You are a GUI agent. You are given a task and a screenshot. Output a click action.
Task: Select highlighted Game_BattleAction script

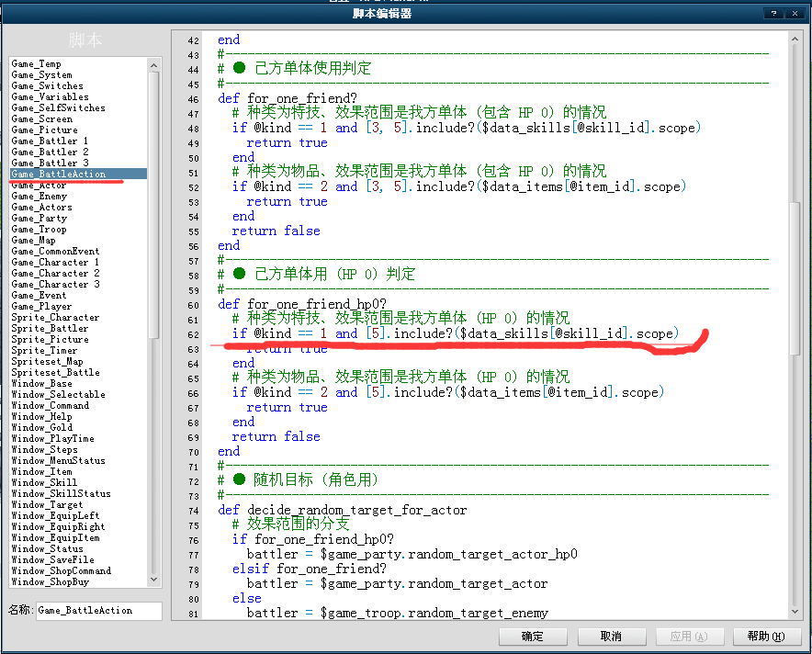click(x=78, y=174)
